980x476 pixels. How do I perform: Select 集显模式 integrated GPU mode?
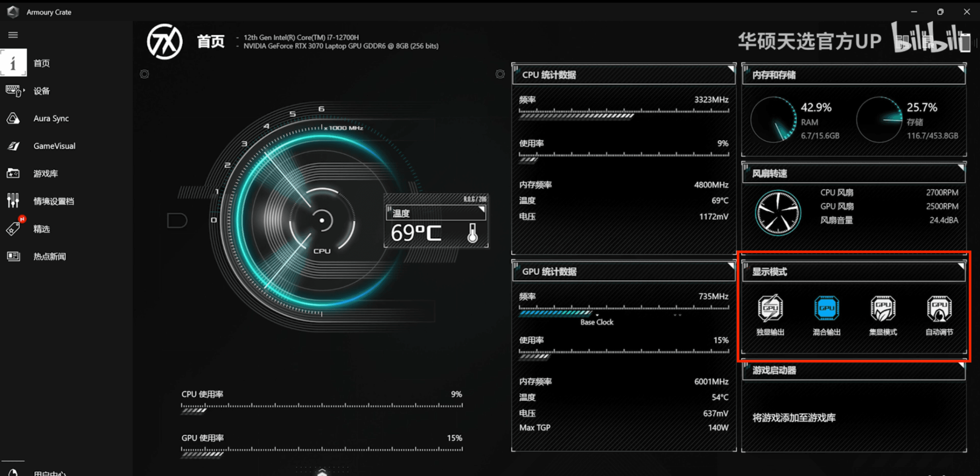pyautogui.click(x=883, y=309)
